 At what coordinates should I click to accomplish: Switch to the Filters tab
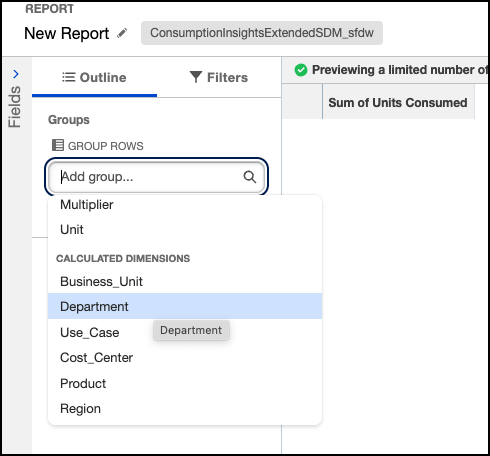(x=219, y=77)
